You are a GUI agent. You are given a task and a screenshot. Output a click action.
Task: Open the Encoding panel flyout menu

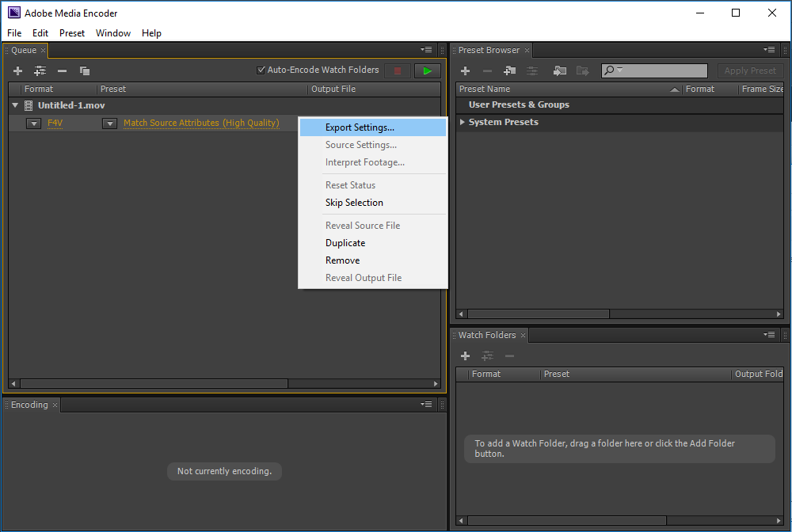coord(426,404)
